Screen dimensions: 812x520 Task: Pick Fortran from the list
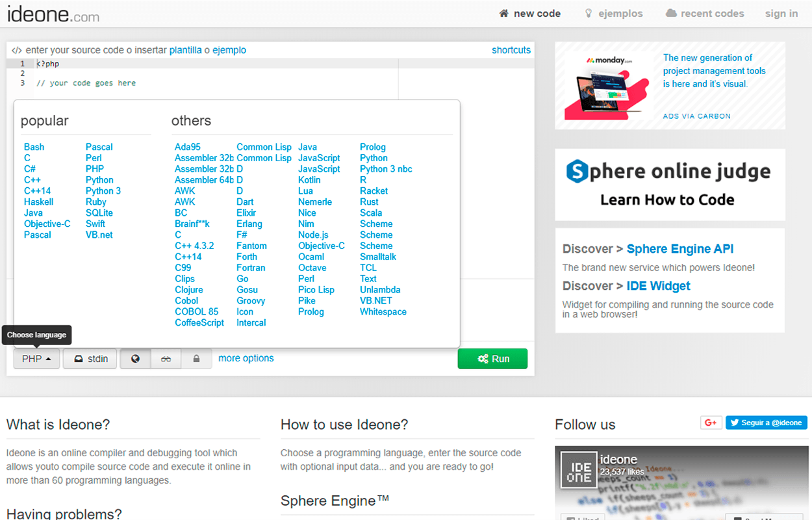(x=251, y=268)
